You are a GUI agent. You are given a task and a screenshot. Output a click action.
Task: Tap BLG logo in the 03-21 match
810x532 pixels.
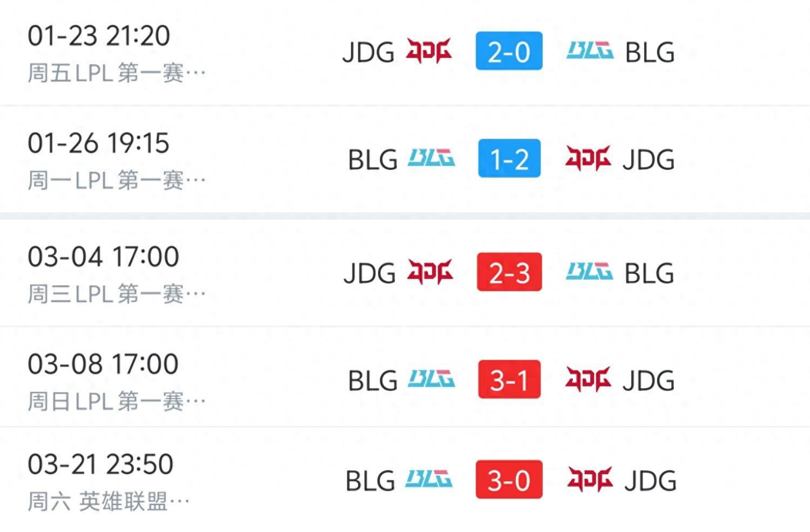[x=429, y=480]
